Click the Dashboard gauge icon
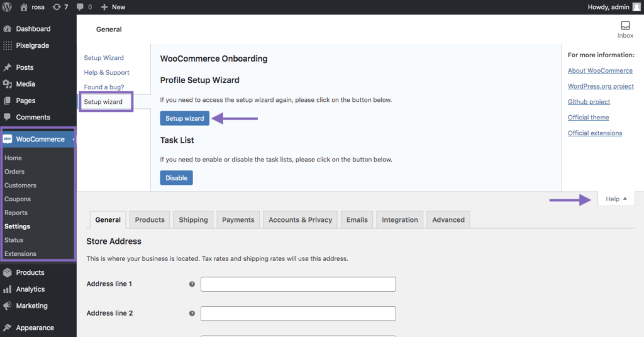 click(8, 29)
